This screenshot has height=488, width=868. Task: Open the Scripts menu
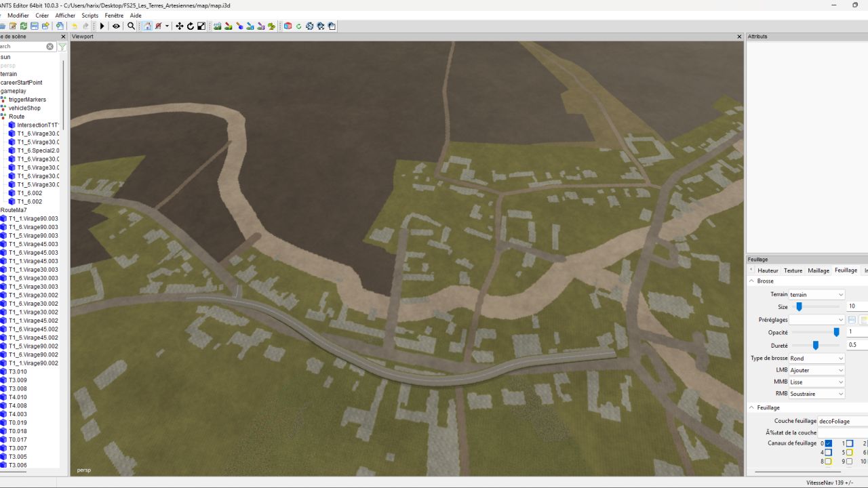coord(90,16)
